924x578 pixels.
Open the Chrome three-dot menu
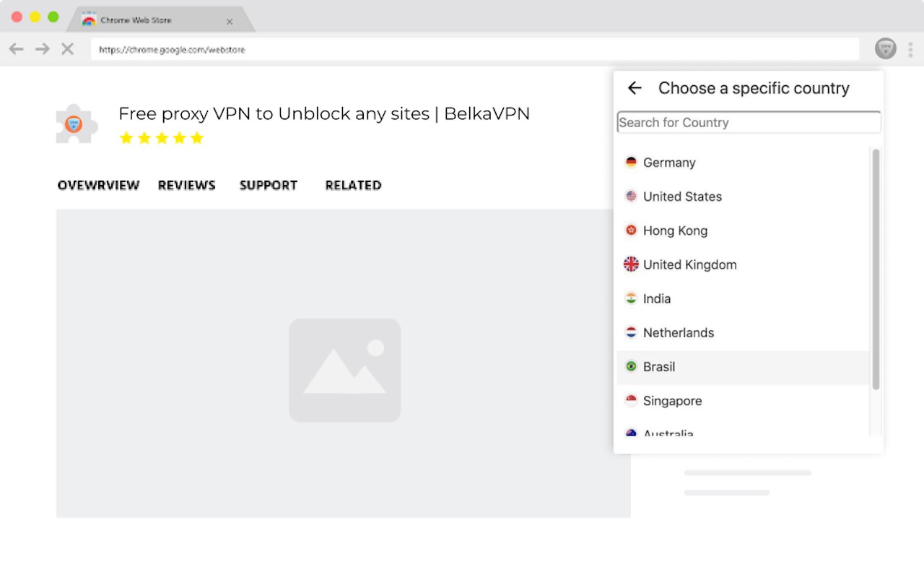(x=910, y=49)
